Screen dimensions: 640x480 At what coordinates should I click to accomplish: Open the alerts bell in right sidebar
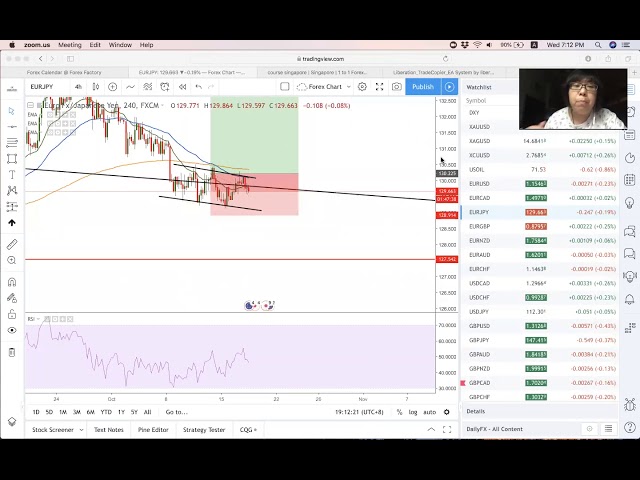(630, 111)
